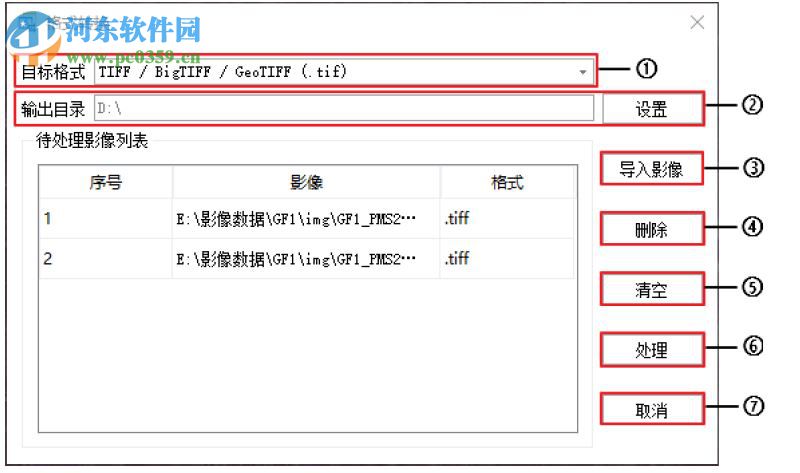Click the .tiff format cell in row 2
The height and width of the screenshot is (473, 800).
[x=507, y=259]
